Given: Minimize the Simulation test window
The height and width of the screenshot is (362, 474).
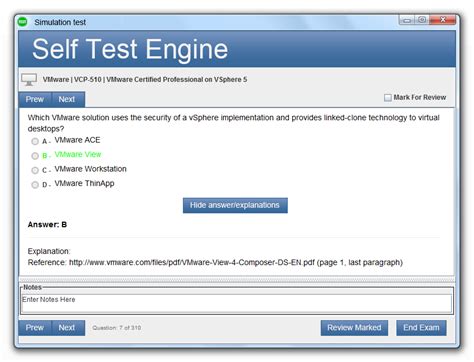Looking at the screenshot, I should pyautogui.click(x=407, y=20).
